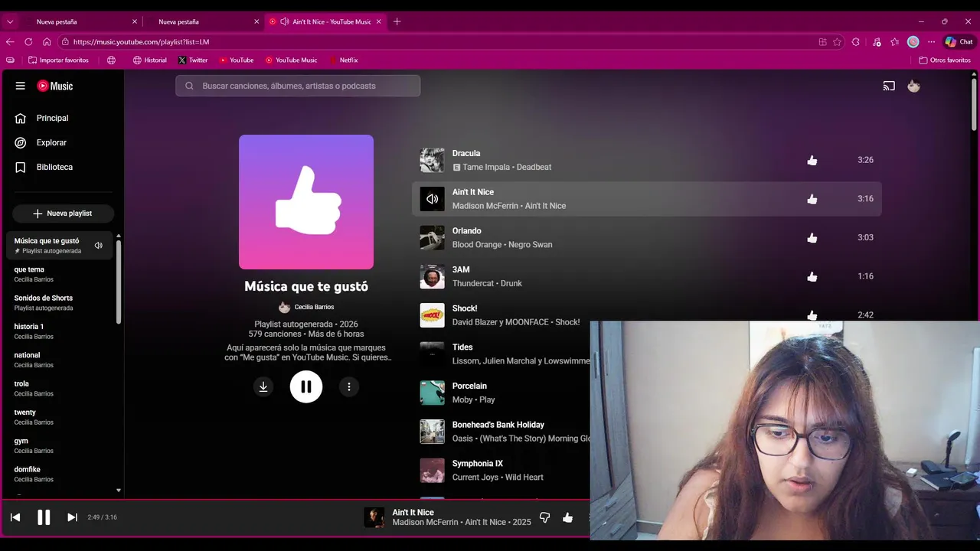Open account avatar menu in YouTube Music

tap(913, 86)
